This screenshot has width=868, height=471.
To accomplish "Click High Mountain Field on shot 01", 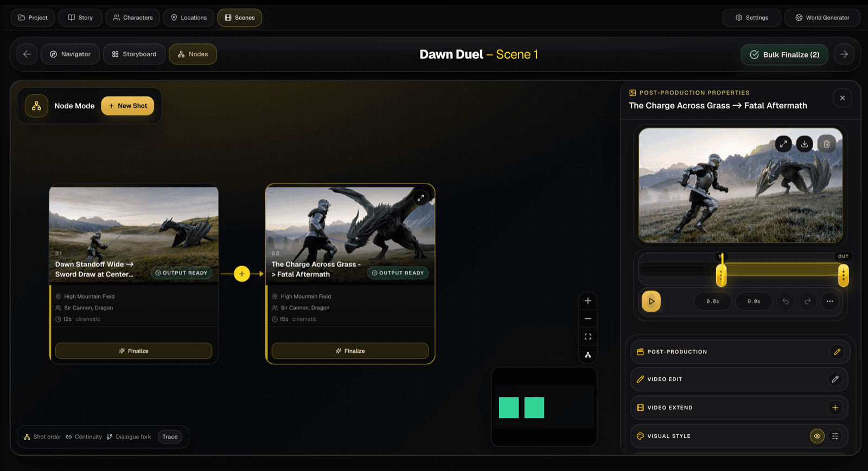I will tap(89, 296).
